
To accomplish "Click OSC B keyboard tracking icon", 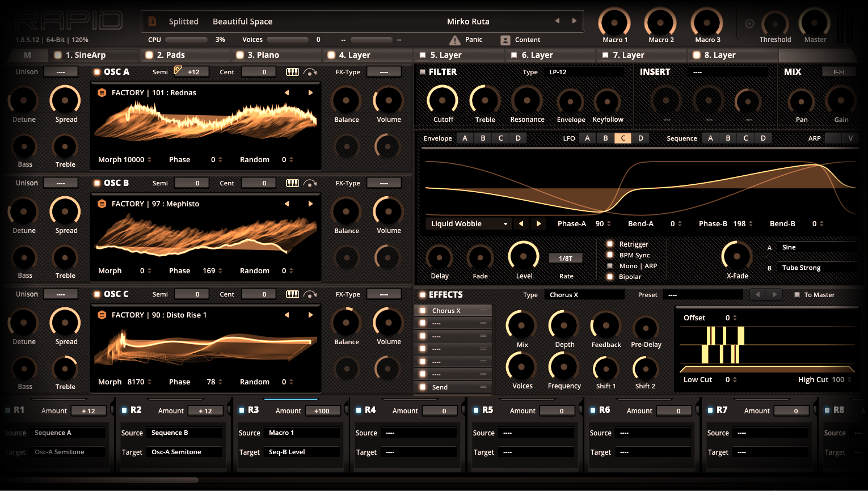I will (x=292, y=183).
